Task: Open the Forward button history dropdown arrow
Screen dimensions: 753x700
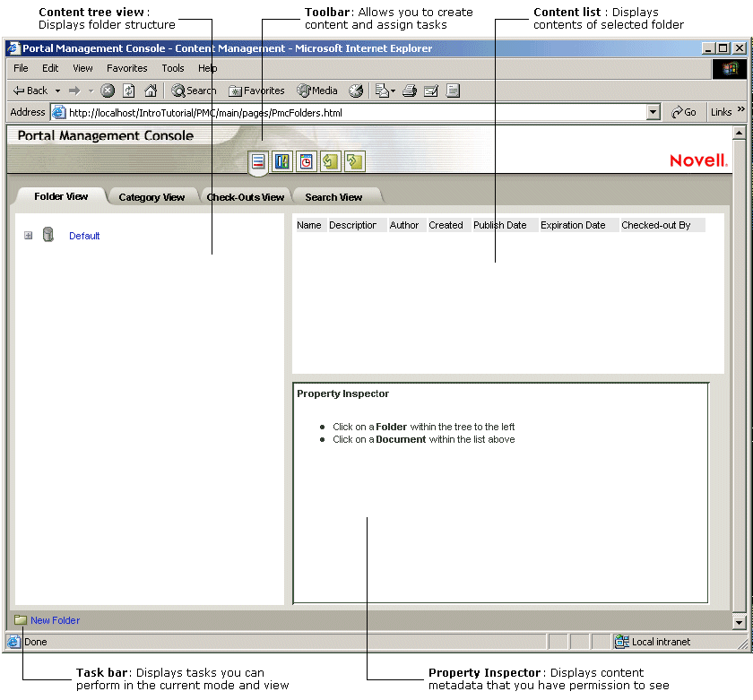Action: click(91, 91)
